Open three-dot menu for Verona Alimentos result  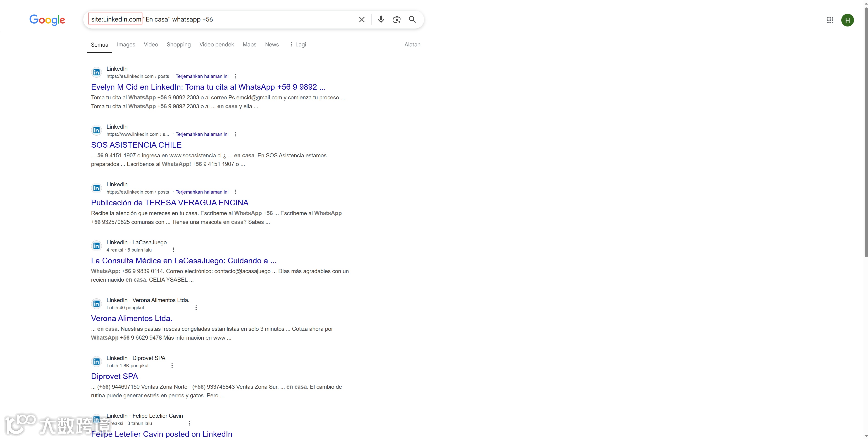pos(196,307)
